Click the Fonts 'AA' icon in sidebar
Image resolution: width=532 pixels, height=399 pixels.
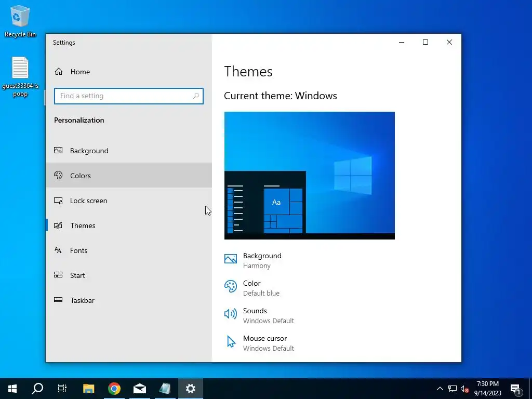[58, 250]
